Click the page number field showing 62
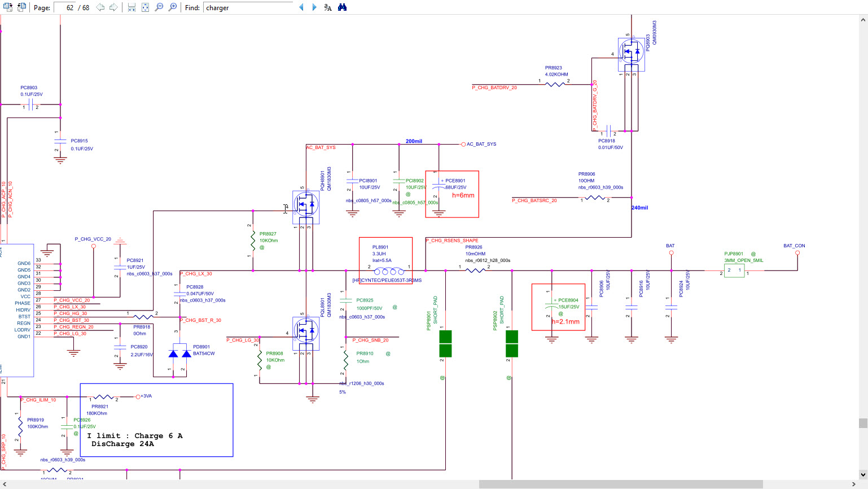868x489 pixels. [65, 8]
